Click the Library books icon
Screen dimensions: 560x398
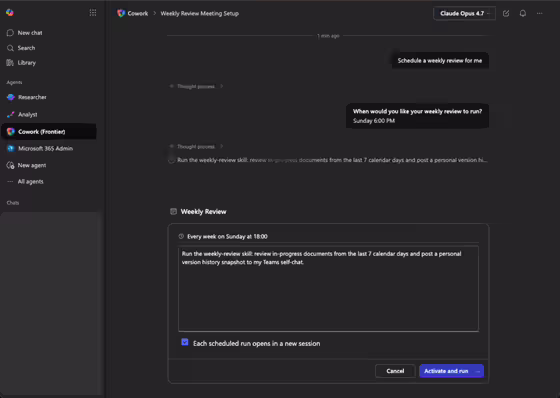10,63
